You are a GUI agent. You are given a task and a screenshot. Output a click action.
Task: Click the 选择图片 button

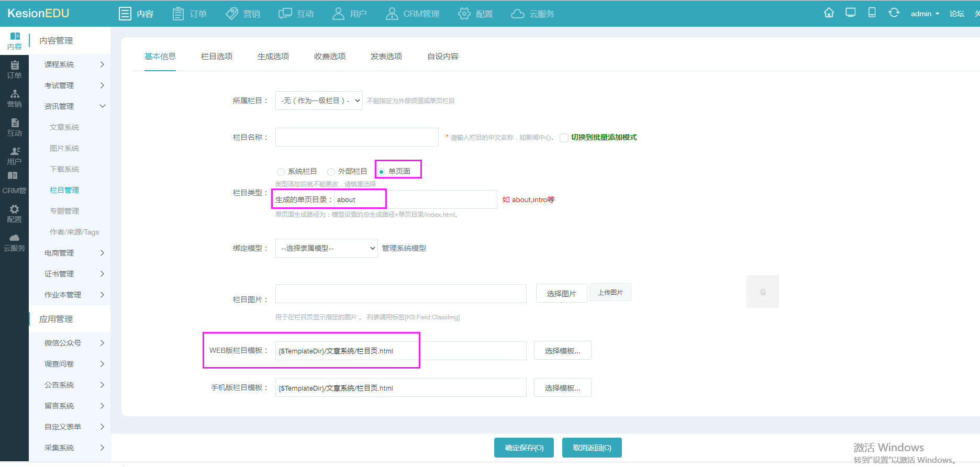tap(562, 293)
